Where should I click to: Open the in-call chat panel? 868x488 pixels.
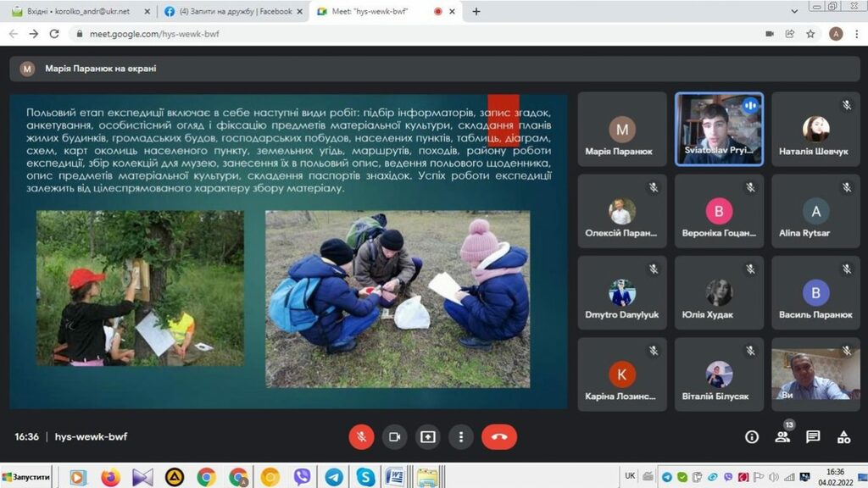pyautogui.click(x=813, y=437)
